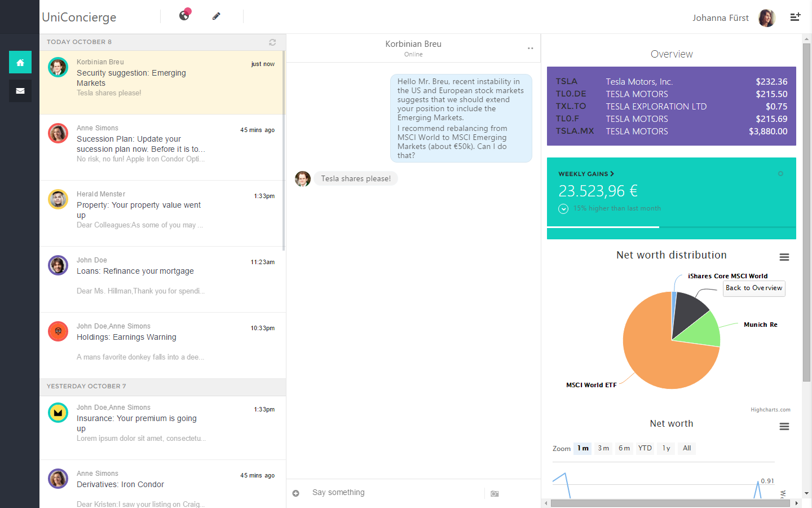
Task: Open Insurance premium going up message
Action: click(162, 428)
